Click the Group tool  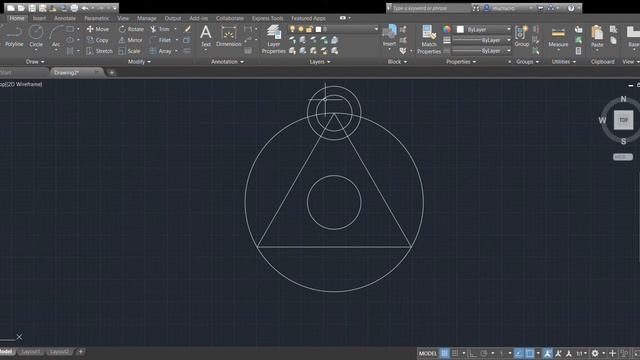(521, 36)
